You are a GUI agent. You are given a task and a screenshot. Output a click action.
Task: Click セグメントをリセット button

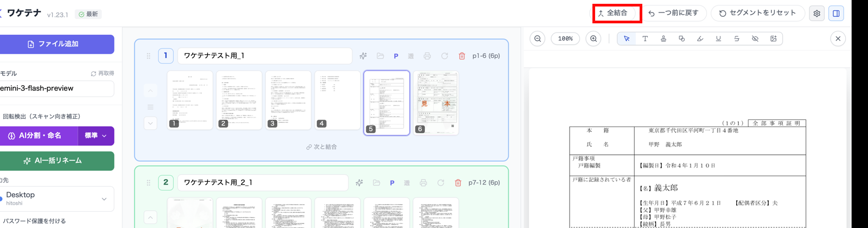click(757, 13)
